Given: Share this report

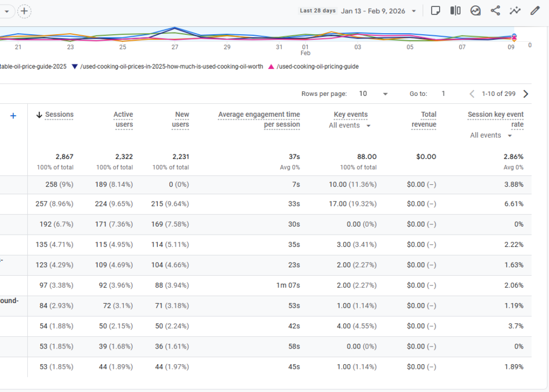Looking at the screenshot, I should pyautogui.click(x=495, y=11).
